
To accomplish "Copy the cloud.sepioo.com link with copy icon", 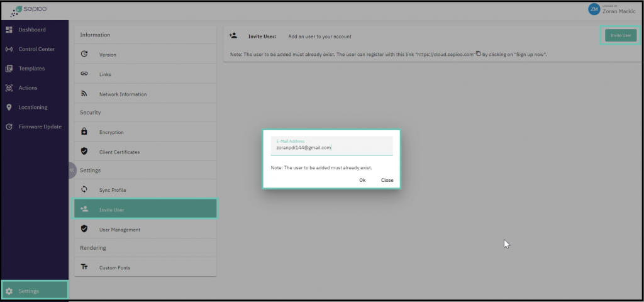I will [x=478, y=53].
